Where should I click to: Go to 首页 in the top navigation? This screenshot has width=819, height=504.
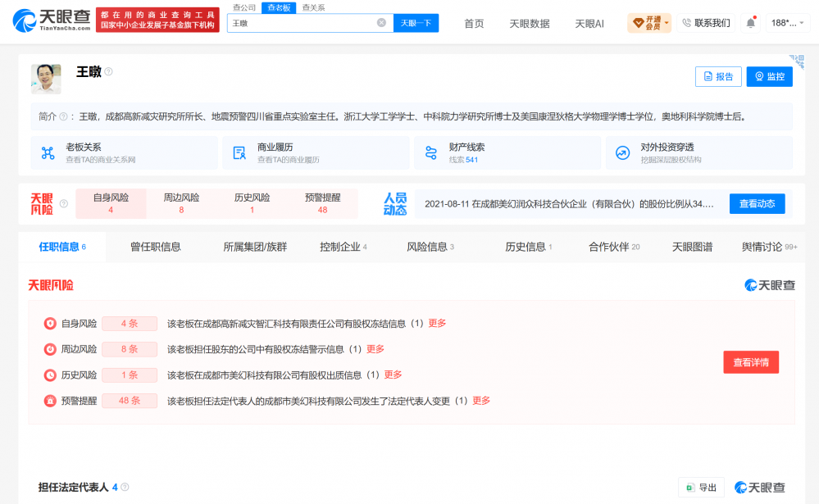(x=474, y=24)
